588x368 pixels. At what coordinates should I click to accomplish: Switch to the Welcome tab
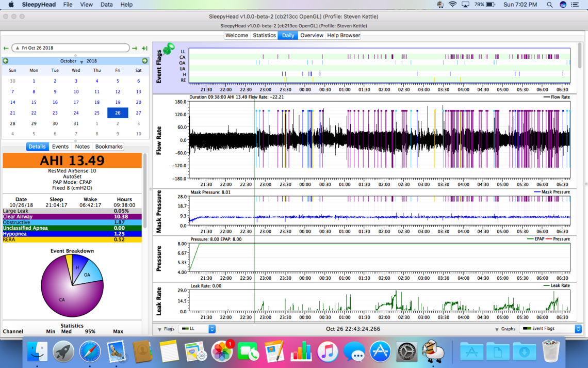237,35
